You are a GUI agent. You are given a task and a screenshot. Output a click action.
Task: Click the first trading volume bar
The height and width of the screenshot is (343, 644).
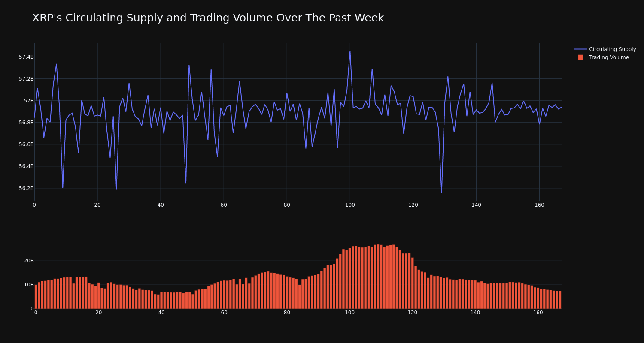click(x=36, y=297)
